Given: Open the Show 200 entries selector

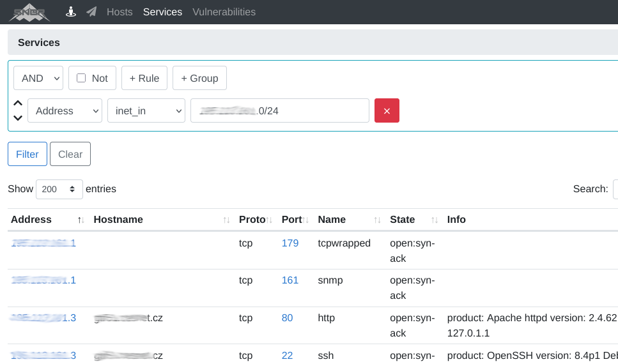Looking at the screenshot, I should (59, 189).
